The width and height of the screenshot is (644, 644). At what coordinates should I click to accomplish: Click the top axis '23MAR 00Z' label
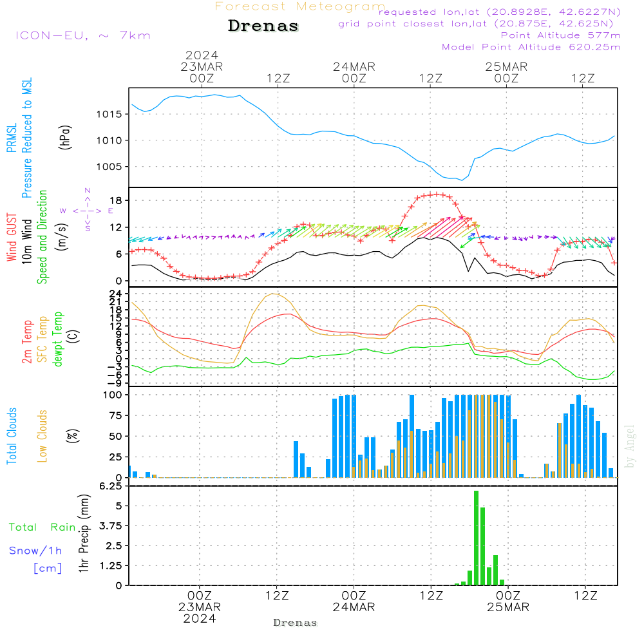(x=202, y=72)
